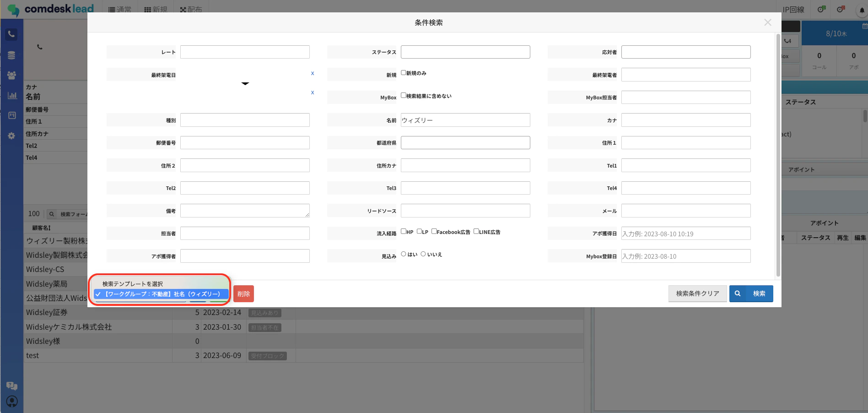Click the clock icon with the red badge
Screen dimensions: 868x413
(841, 9)
